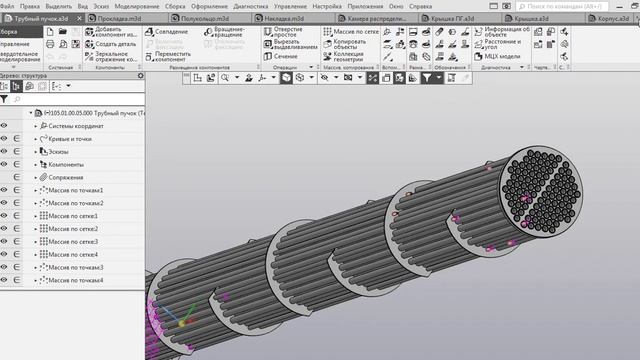Toggle visibility of Массив по точкам:4
The height and width of the screenshot is (360, 640).
tap(4, 280)
